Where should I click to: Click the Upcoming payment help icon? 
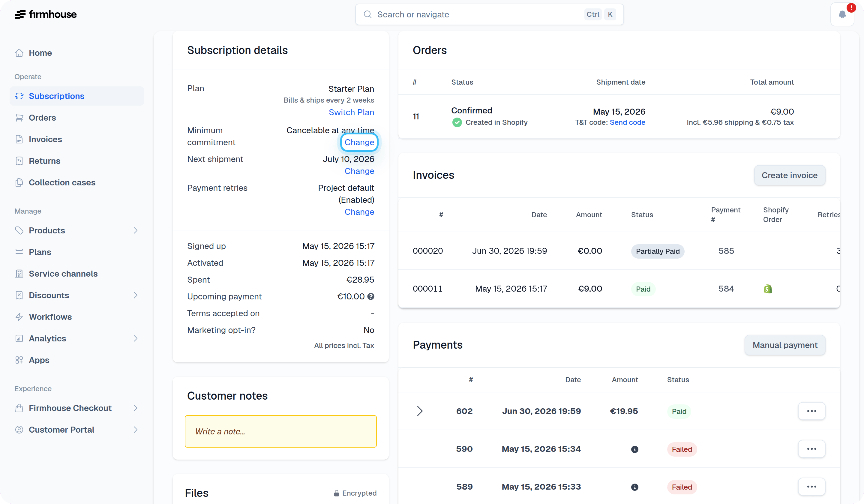click(x=370, y=297)
